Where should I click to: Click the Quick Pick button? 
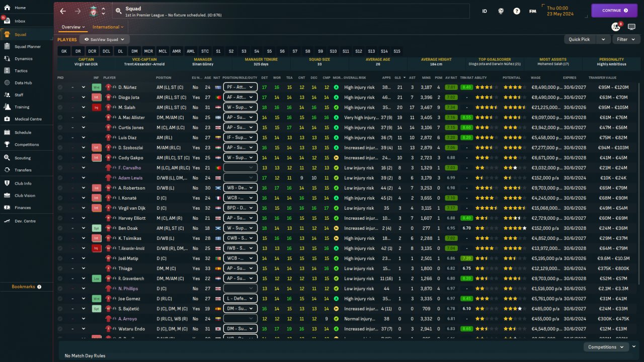coord(579,39)
